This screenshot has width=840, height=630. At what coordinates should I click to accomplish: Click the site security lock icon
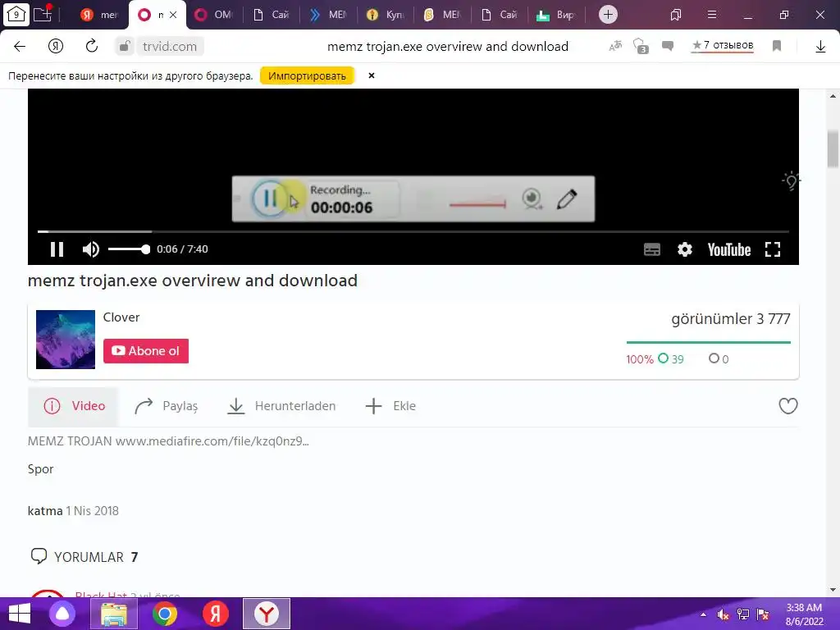(x=125, y=47)
